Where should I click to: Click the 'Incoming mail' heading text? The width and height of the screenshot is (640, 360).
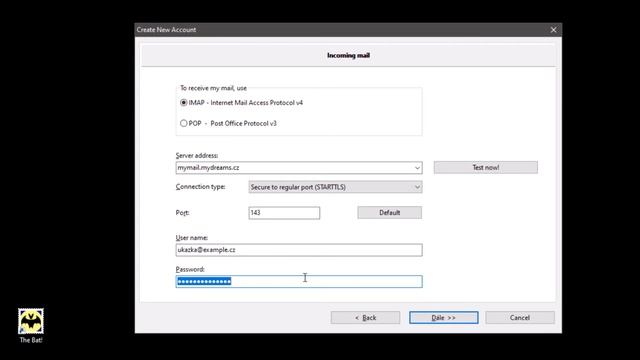pyautogui.click(x=349, y=55)
